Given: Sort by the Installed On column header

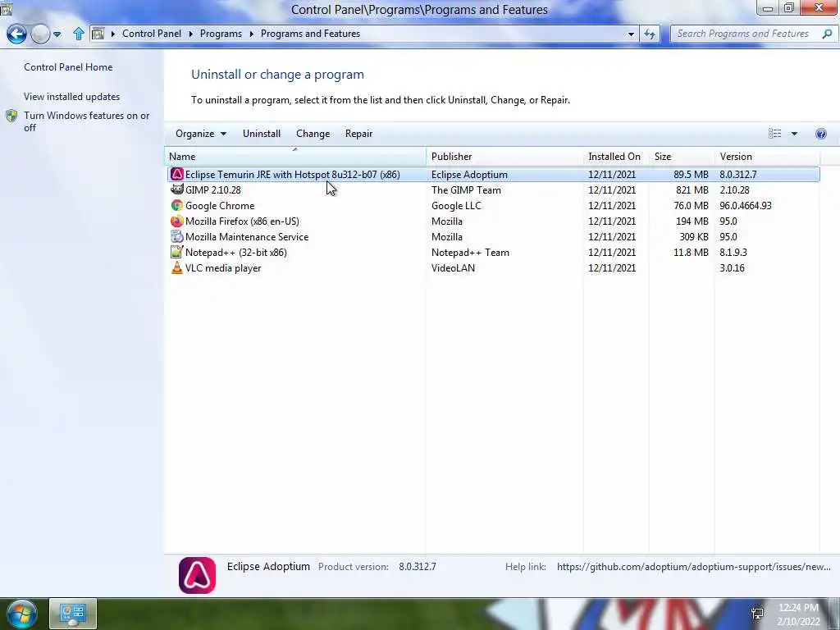Looking at the screenshot, I should (615, 157).
